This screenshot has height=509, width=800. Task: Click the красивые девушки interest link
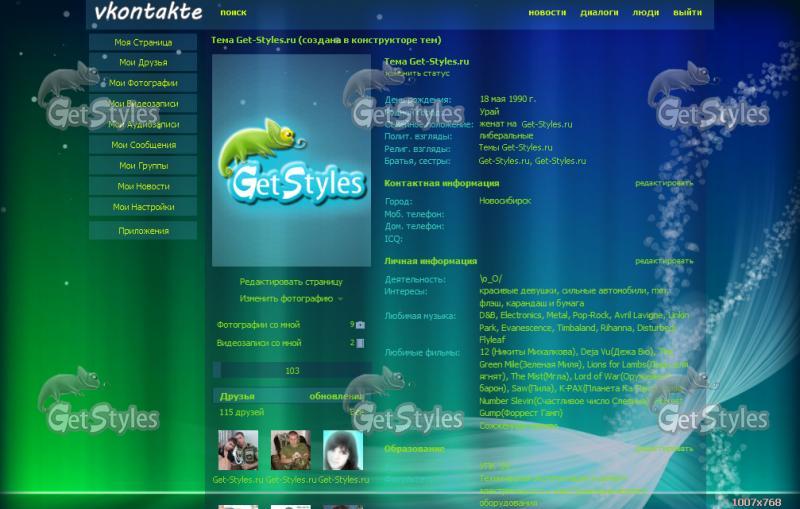pyautogui.click(x=518, y=291)
